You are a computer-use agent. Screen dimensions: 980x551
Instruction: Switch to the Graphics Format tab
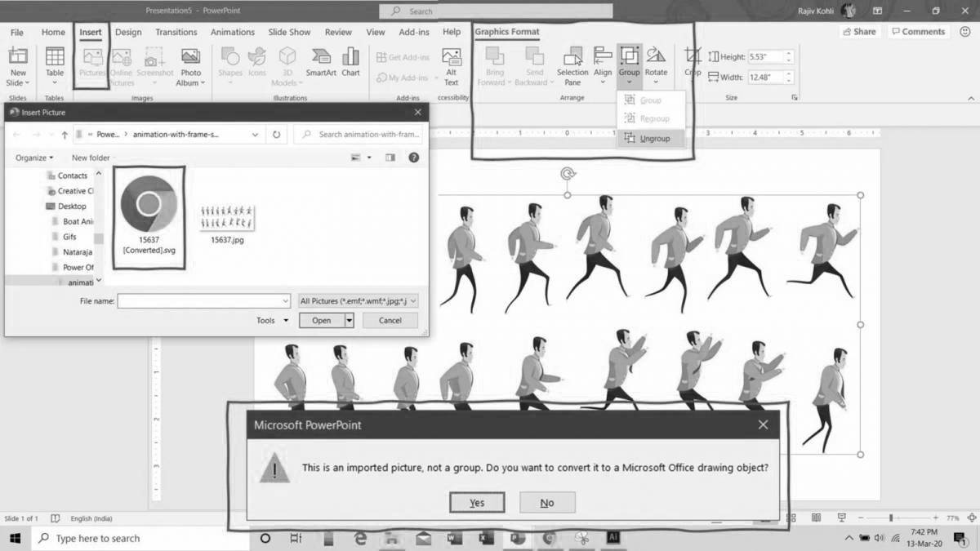(506, 32)
